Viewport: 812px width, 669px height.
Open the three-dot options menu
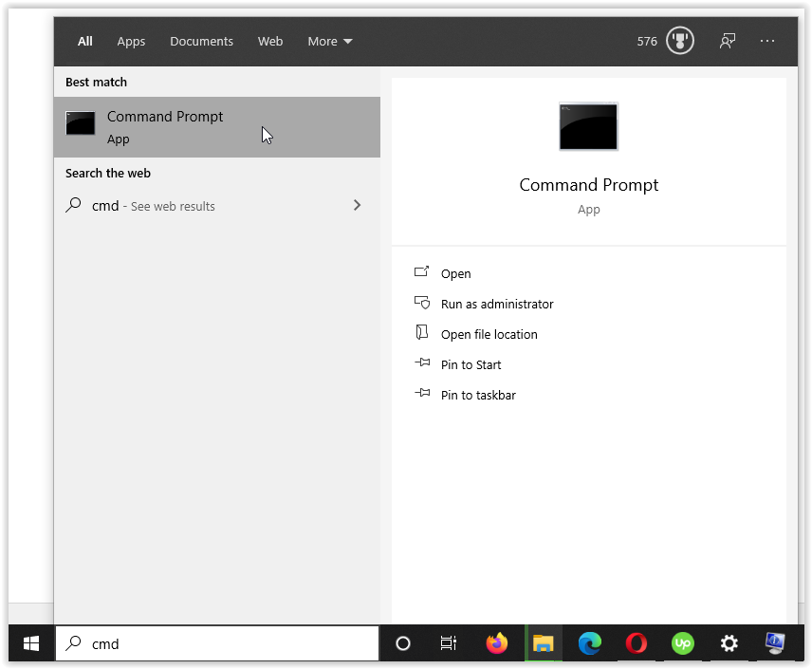(x=767, y=41)
